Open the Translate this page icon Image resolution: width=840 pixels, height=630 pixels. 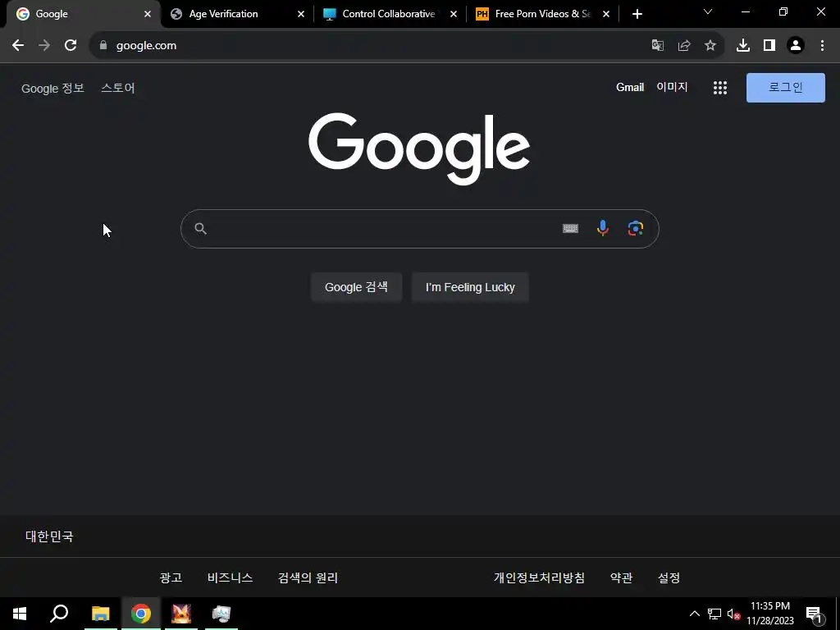point(657,46)
